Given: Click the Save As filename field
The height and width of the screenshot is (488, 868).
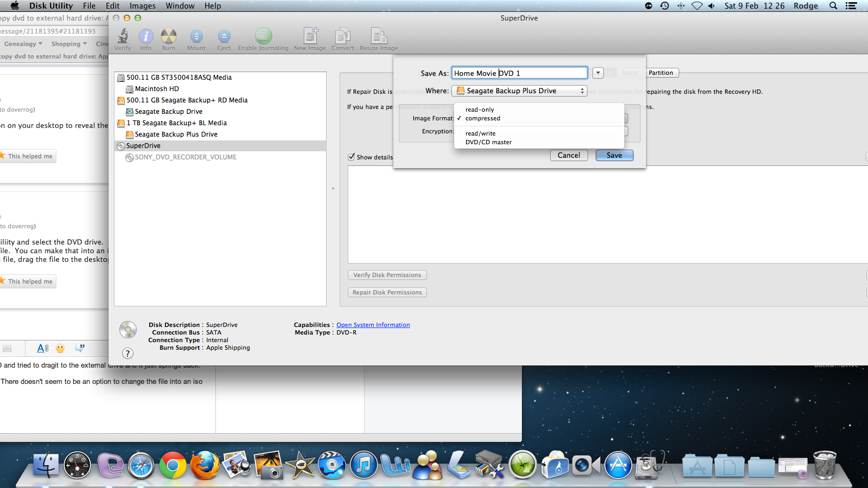Looking at the screenshot, I should point(519,73).
